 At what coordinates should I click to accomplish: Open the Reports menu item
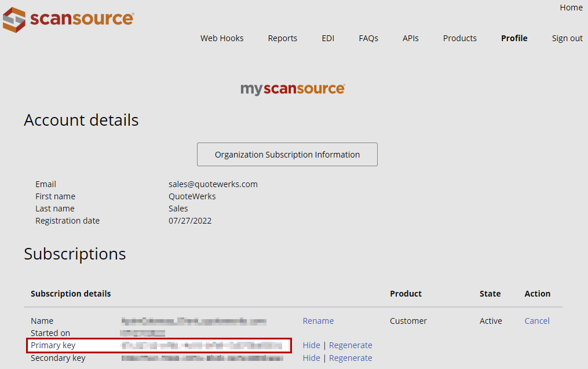[x=282, y=38]
